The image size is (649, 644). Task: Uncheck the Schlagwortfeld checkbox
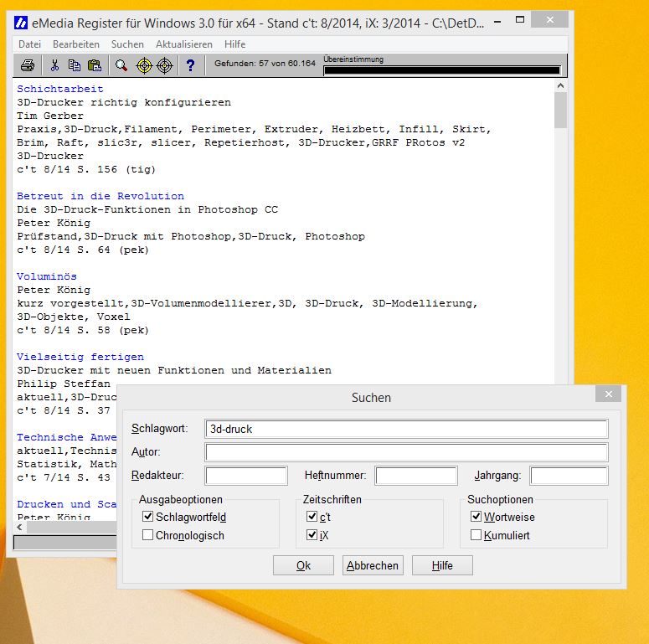coord(148,518)
